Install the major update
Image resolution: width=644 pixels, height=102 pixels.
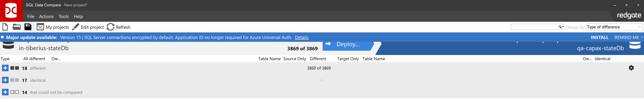(x=599, y=37)
